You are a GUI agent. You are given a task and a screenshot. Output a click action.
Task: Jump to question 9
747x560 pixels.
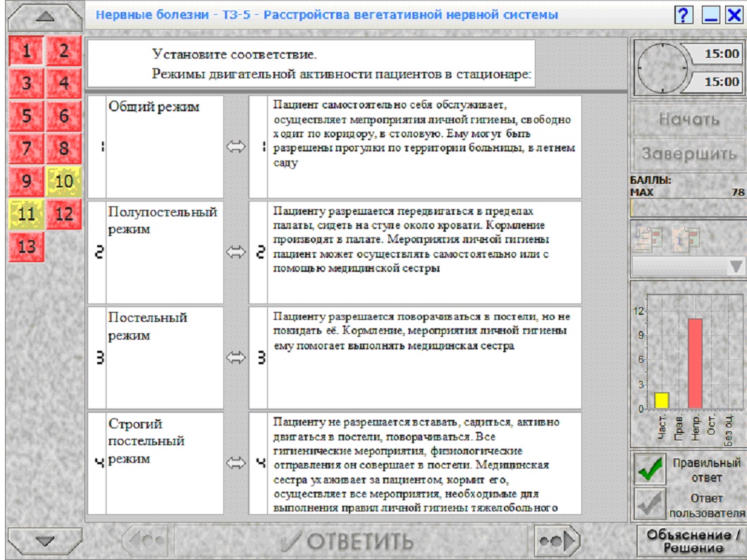click(x=26, y=181)
